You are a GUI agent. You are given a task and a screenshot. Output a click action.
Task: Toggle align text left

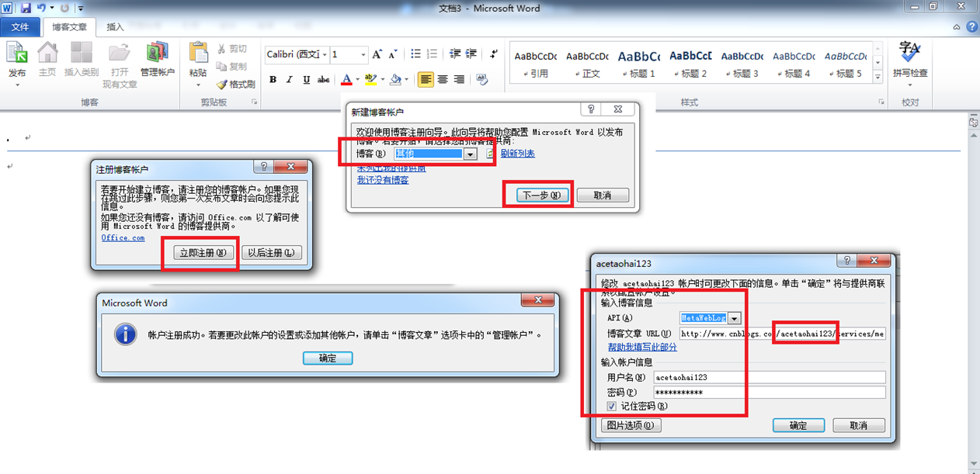426,79
